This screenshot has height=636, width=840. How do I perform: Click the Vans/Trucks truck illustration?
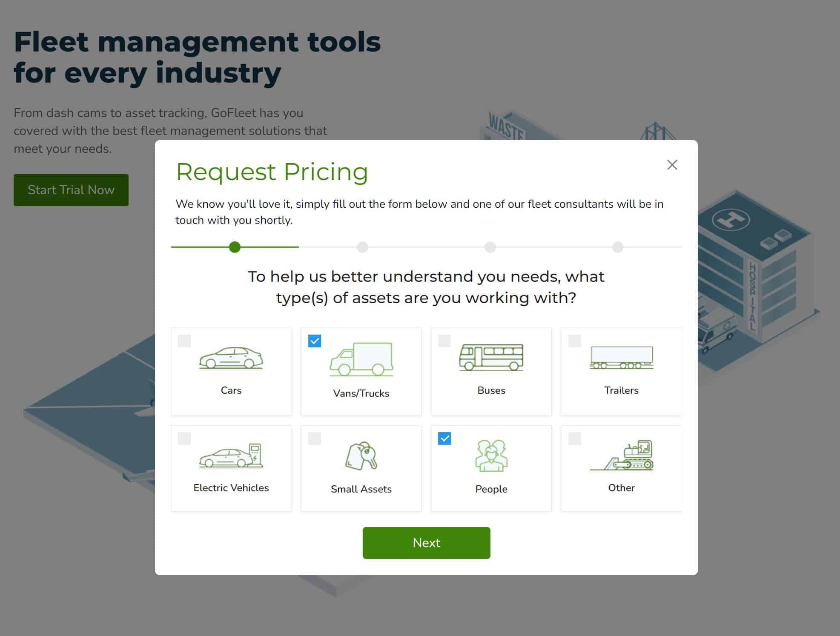click(361, 358)
